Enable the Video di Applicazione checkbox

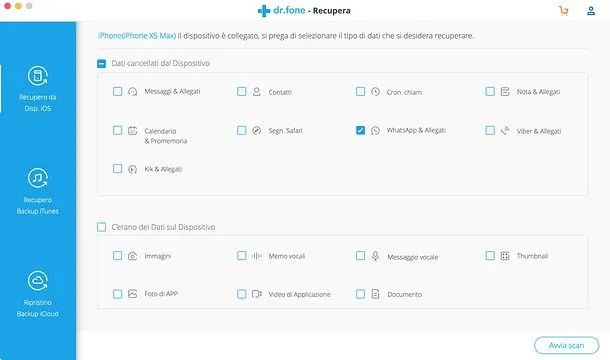(241, 293)
